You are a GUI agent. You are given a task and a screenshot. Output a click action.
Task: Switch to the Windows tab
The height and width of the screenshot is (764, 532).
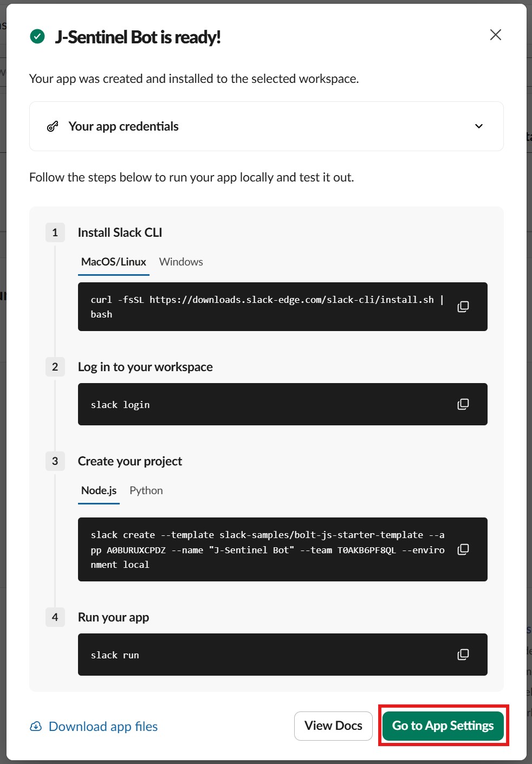point(181,262)
